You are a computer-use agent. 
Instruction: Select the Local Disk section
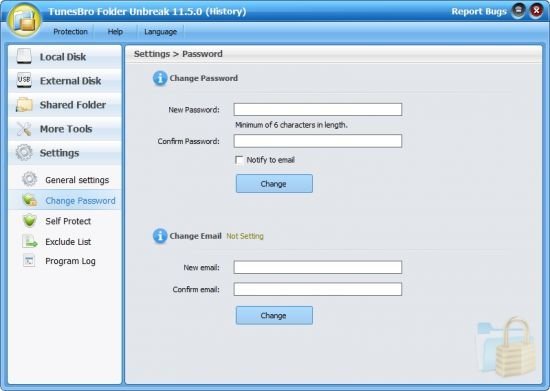(x=65, y=56)
